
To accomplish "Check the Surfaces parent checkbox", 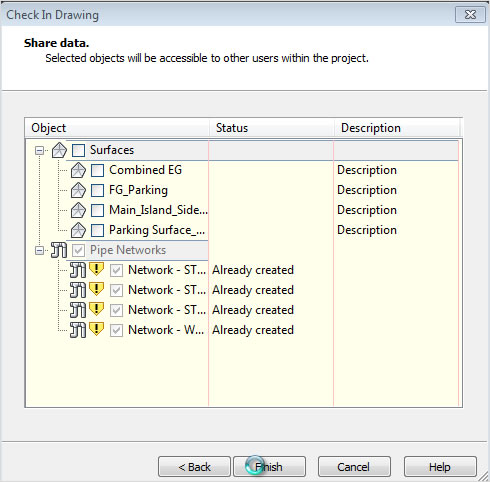I will click(x=78, y=150).
